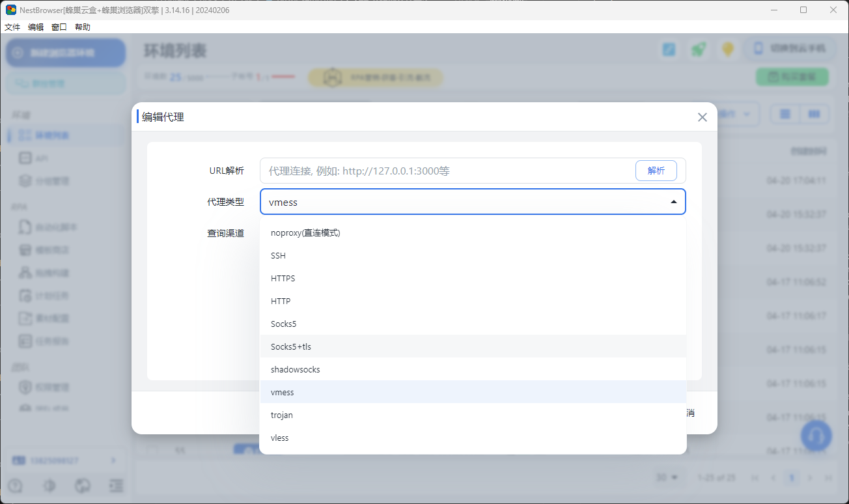
Task: Click the 解析 button next to the URL field
Action: click(x=656, y=170)
